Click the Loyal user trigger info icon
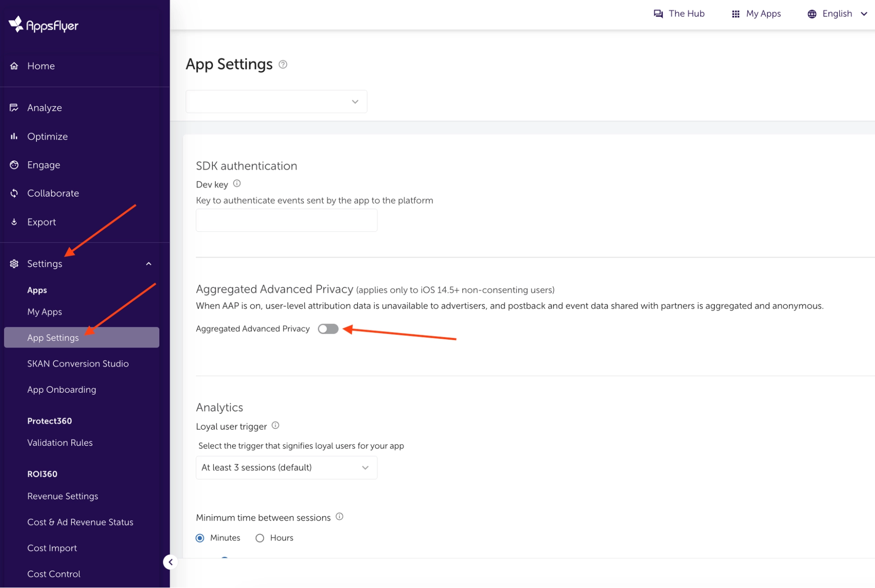Image resolution: width=875 pixels, height=588 pixels. (x=275, y=425)
